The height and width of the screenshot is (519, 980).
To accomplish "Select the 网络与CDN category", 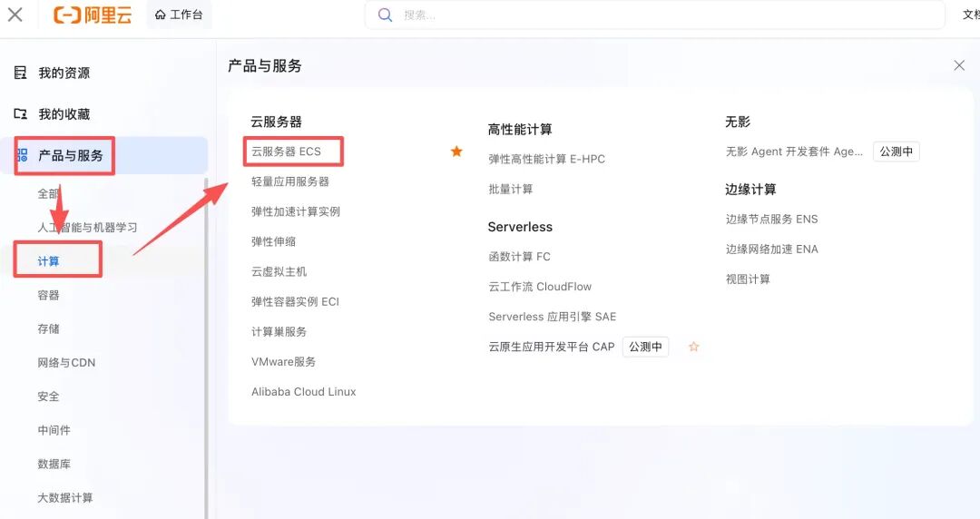I will [66, 362].
